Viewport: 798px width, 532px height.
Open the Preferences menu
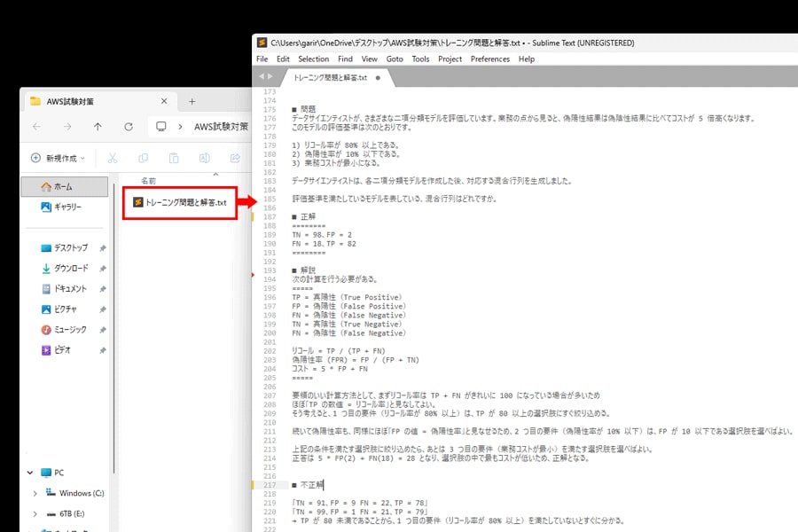click(490, 59)
